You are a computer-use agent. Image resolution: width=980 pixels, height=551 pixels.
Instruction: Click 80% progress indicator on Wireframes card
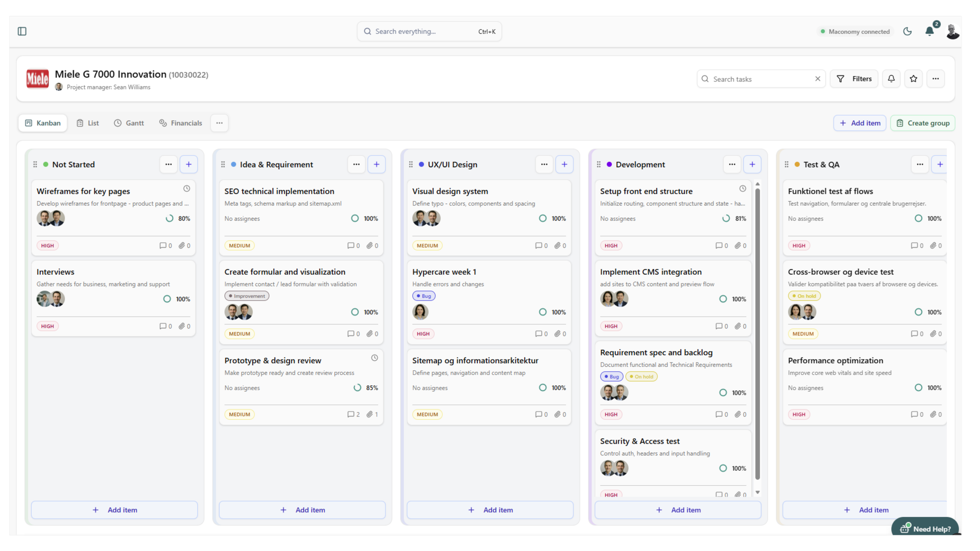pyautogui.click(x=169, y=219)
